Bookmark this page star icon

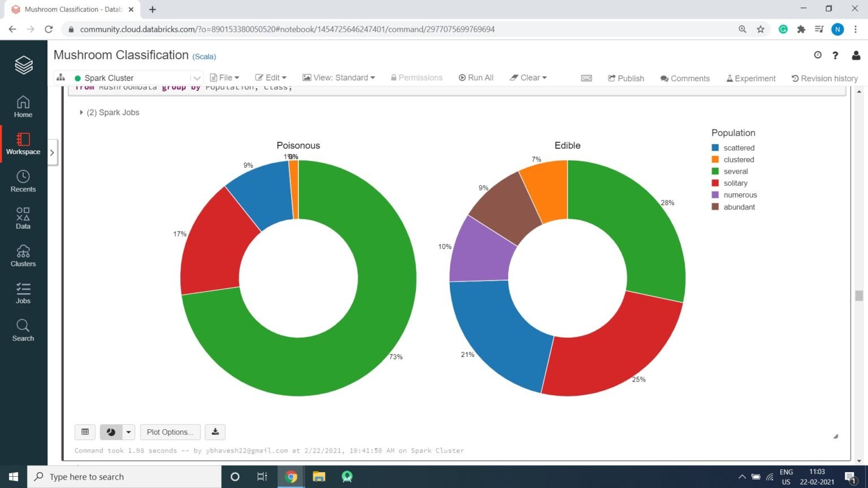761,29
